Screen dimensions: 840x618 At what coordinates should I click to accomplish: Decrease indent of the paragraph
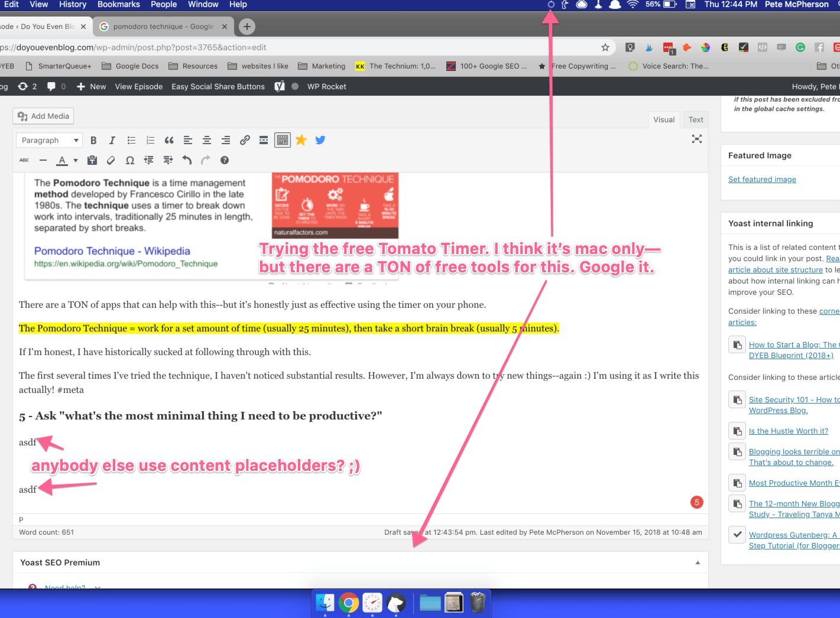[149, 160]
